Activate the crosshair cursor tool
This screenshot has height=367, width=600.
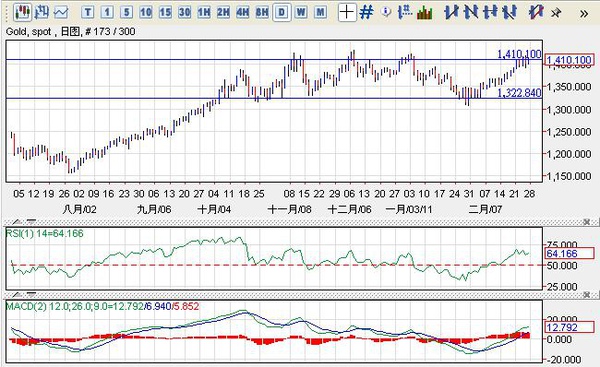click(347, 12)
